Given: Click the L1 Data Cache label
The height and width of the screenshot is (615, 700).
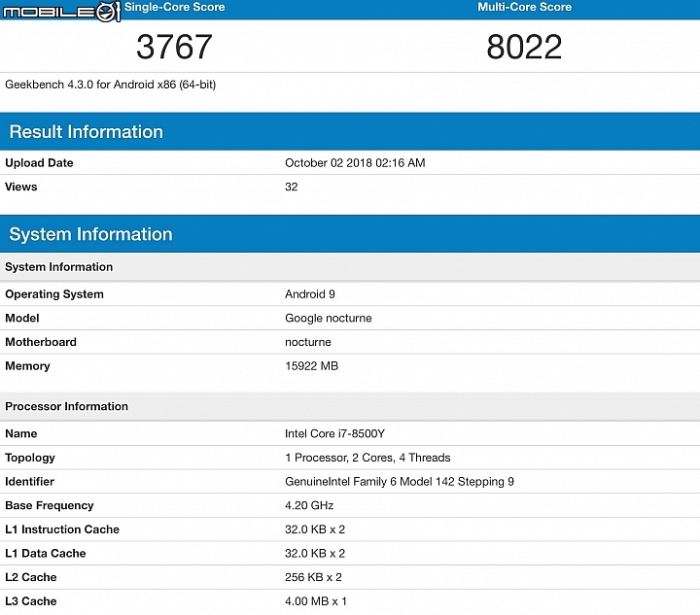Looking at the screenshot, I should (45, 553).
